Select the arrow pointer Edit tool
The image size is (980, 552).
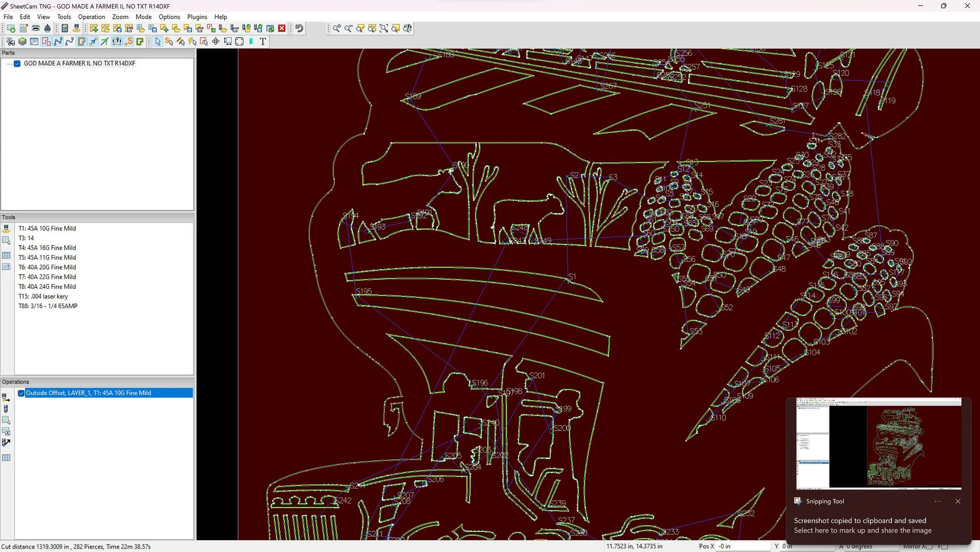158,42
